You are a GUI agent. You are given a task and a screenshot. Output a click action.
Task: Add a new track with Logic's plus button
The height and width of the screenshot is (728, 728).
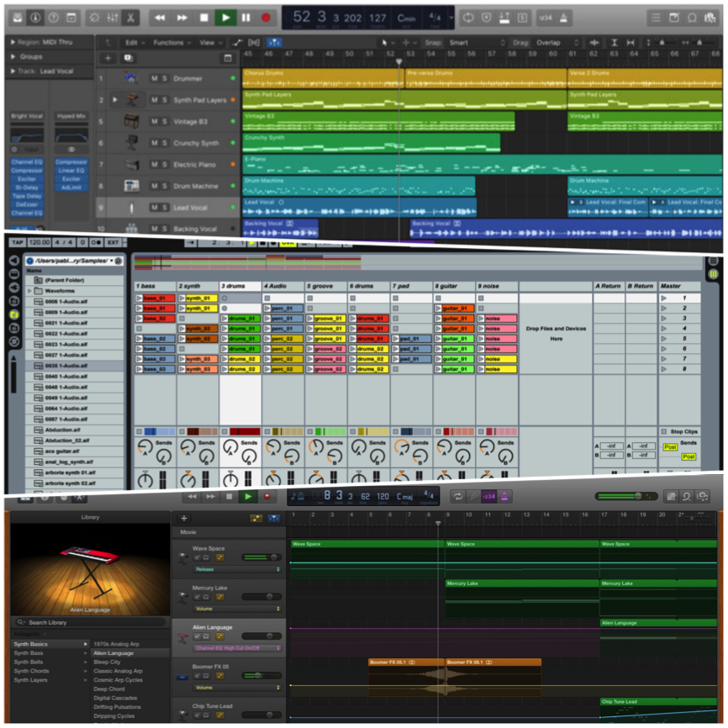tap(108, 58)
